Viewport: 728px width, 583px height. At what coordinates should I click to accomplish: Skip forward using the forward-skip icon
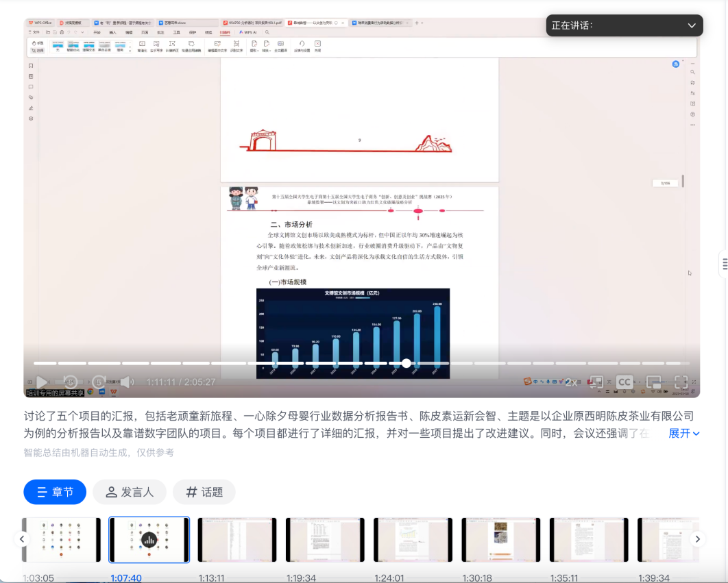99,382
